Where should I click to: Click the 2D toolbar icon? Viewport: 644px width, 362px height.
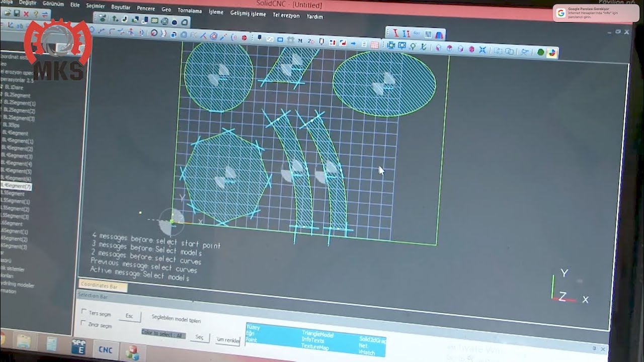point(310,41)
